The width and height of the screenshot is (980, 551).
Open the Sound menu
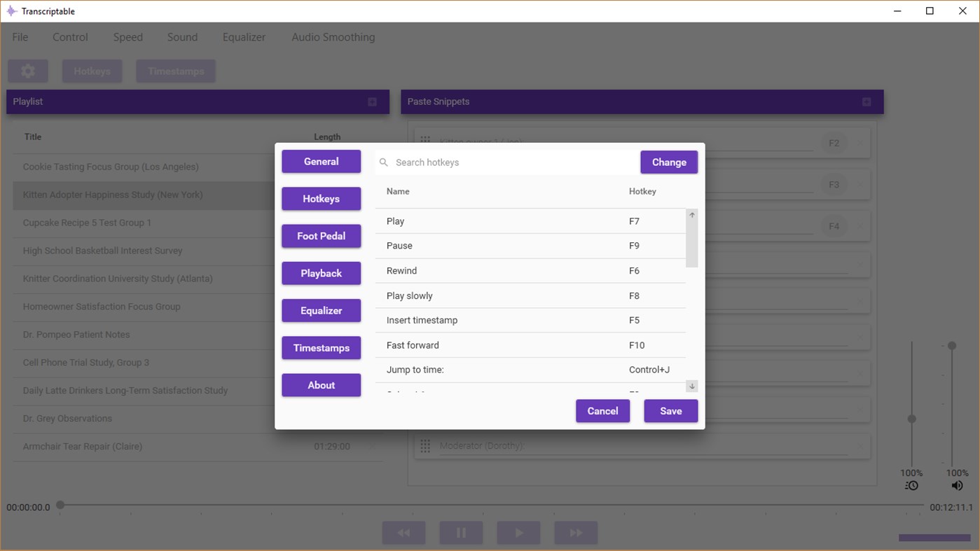coord(182,36)
